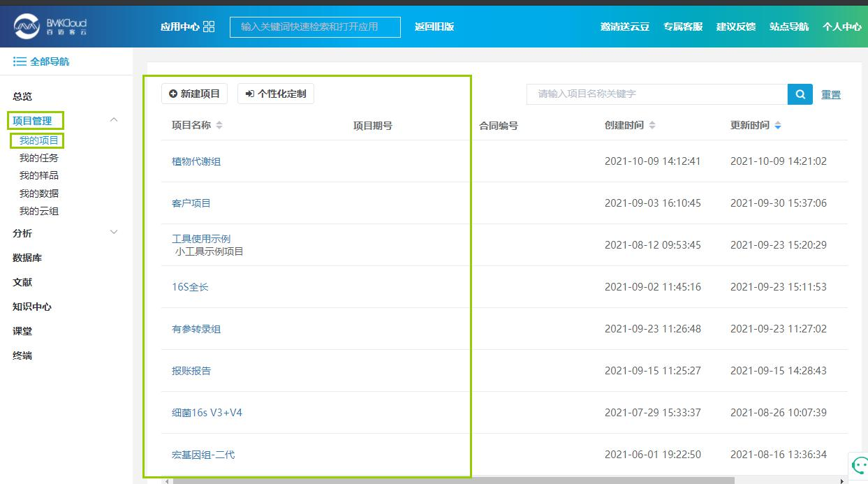Click the 新建项目 button

194,94
